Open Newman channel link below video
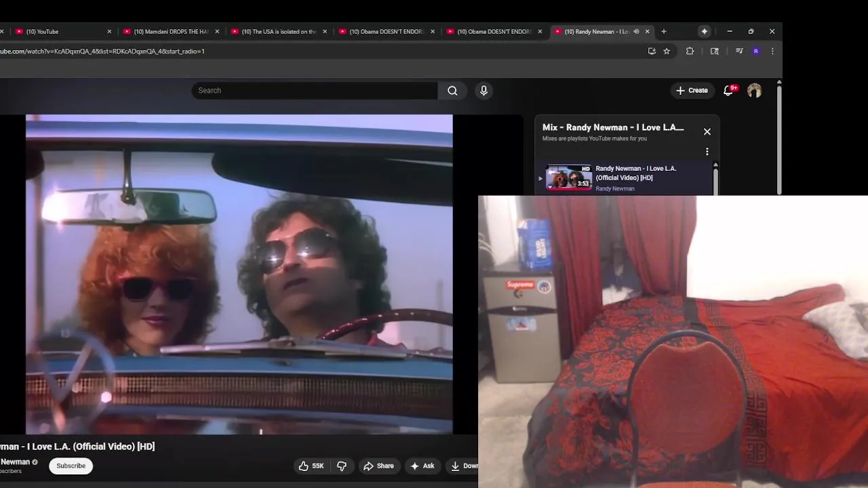The width and height of the screenshot is (868, 488). click(15, 462)
